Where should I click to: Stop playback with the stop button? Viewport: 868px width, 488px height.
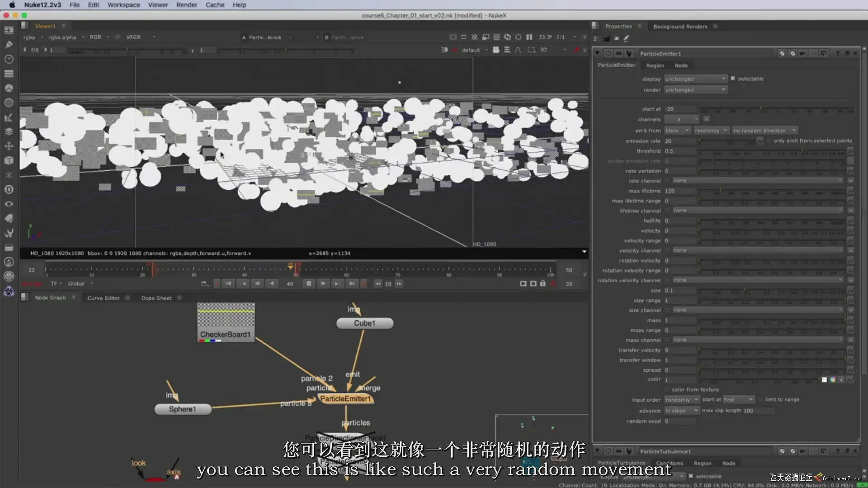click(309, 284)
